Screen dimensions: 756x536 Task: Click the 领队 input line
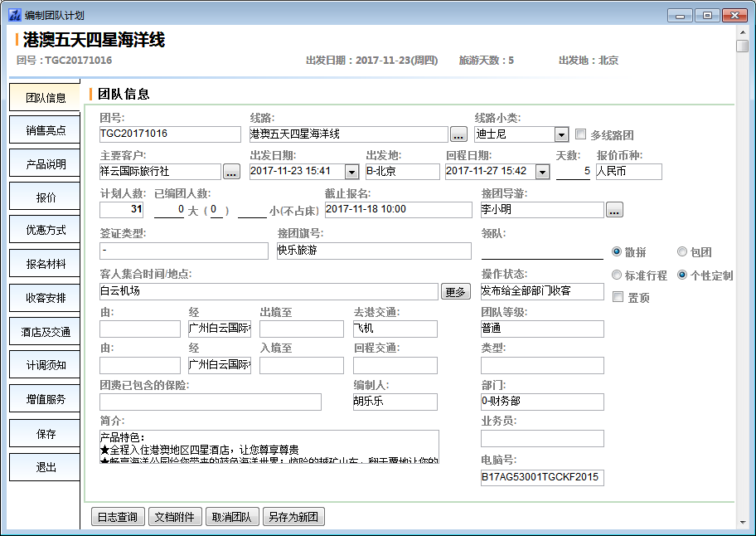click(542, 251)
